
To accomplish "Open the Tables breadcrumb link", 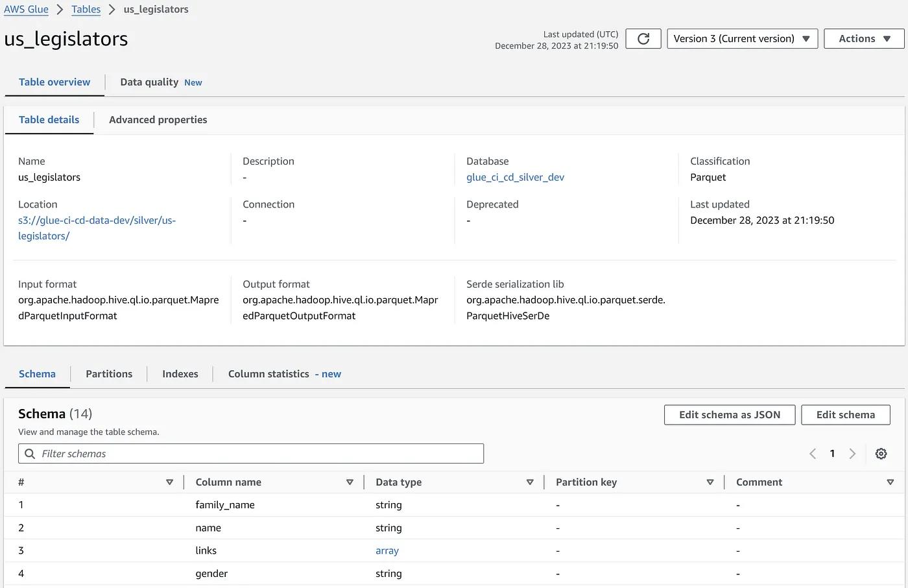I will [86, 10].
